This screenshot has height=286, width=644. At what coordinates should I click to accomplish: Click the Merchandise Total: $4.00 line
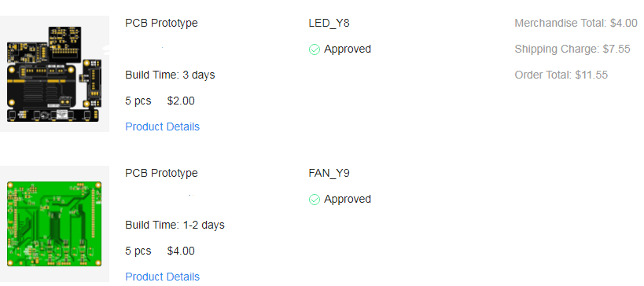576,23
